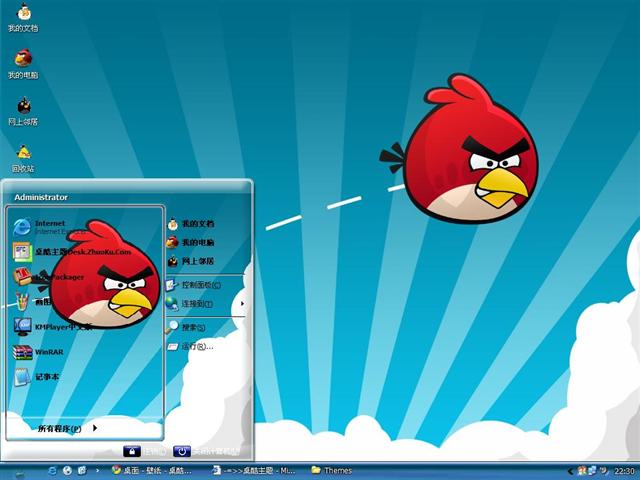
Task: Open 控制面板 control panel entry
Action: (x=193, y=285)
